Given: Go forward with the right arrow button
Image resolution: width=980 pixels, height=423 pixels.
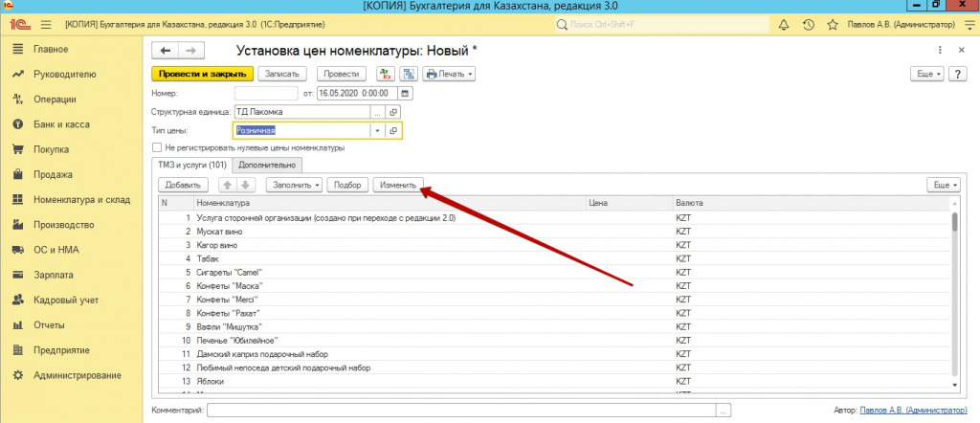Looking at the screenshot, I should coord(191,51).
